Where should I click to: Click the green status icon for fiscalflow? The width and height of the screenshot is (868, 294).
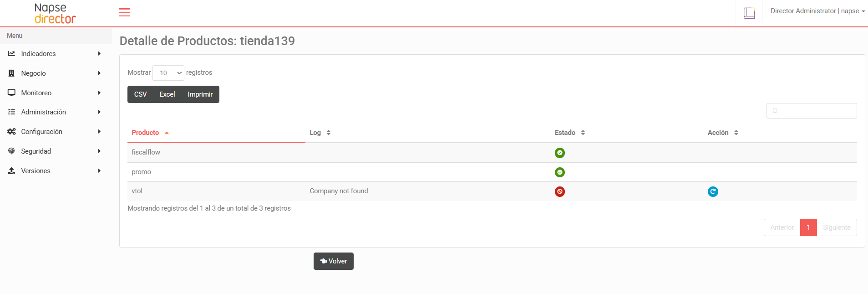point(560,153)
